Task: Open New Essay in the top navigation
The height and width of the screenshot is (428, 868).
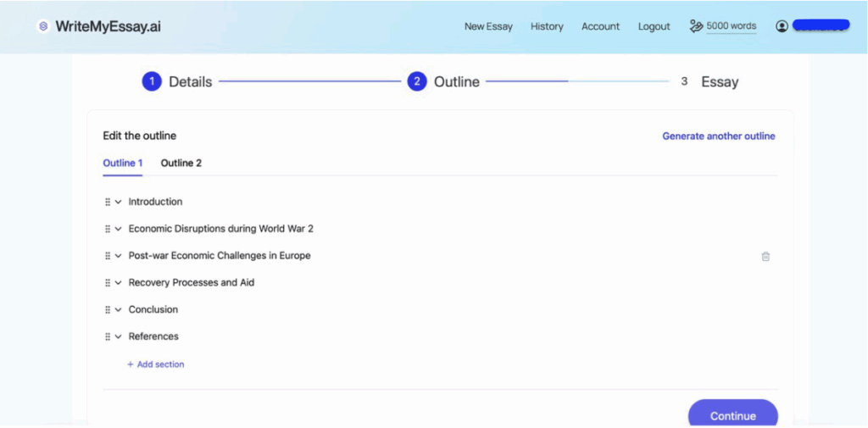Action: [488, 26]
